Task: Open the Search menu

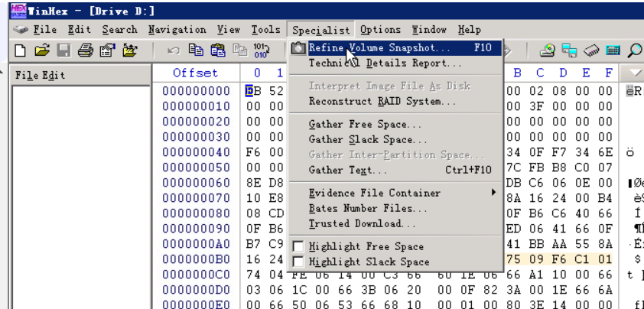Action: point(119,30)
